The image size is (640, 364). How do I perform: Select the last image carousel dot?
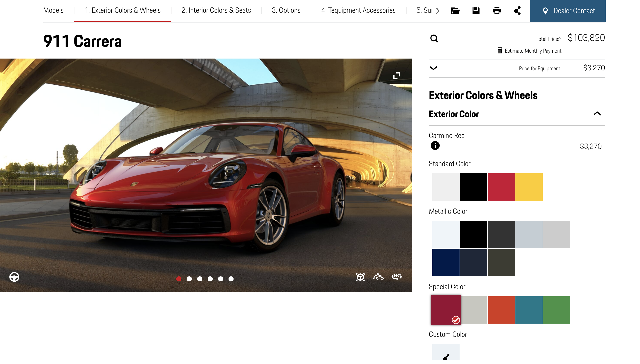pyautogui.click(x=231, y=279)
